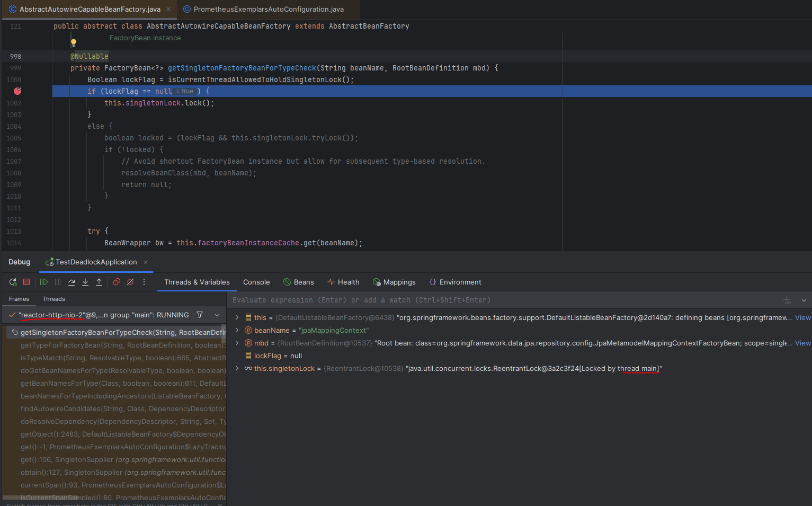Click the lightbulb intention icon
This screenshot has width=812, height=506.
tap(74, 42)
